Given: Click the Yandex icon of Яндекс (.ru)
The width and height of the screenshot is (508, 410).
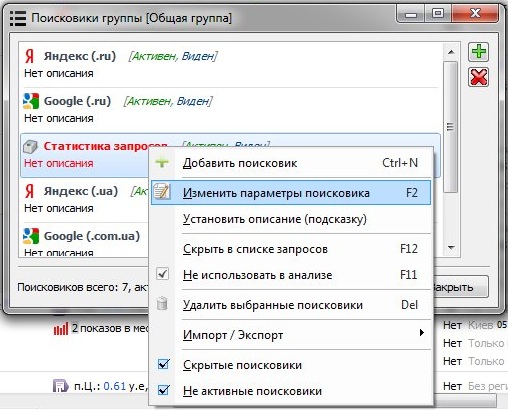Looking at the screenshot, I should 30,56.
